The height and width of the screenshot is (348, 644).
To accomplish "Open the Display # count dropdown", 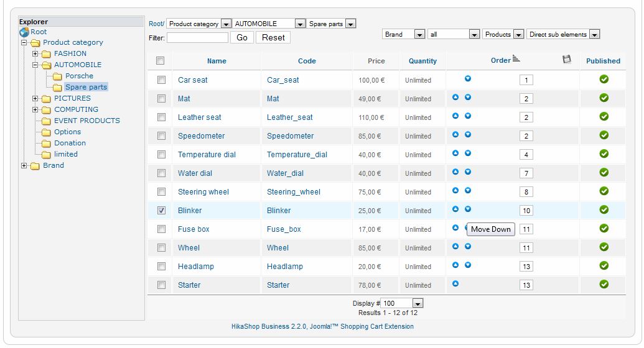I will (402, 303).
